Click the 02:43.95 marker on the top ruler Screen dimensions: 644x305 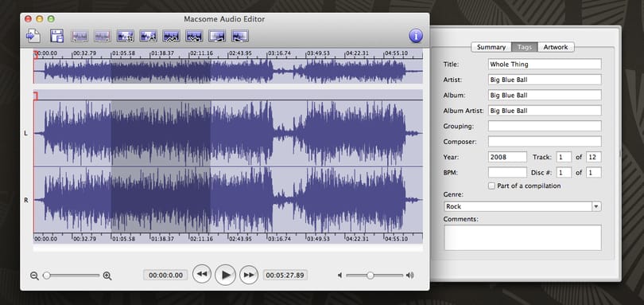240,53
